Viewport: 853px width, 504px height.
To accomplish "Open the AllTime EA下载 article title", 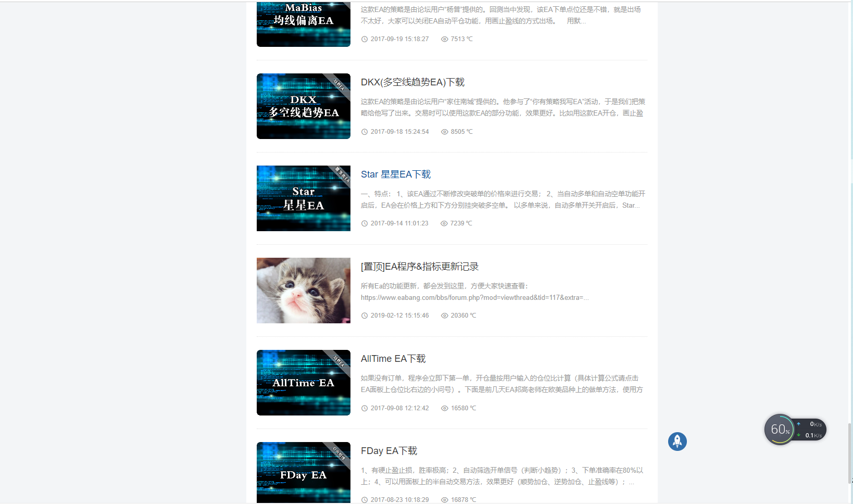I will pos(393,359).
